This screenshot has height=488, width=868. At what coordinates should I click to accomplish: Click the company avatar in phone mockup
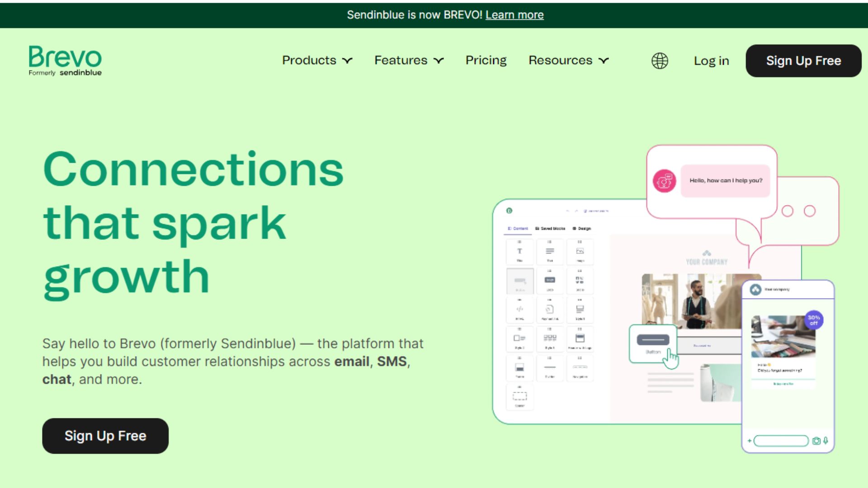(x=755, y=289)
